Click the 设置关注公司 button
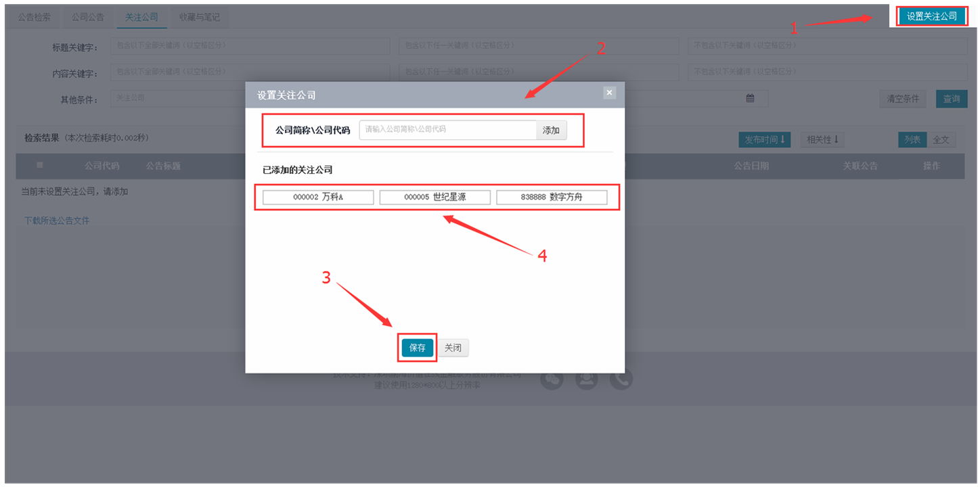The height and width of the screenshot is (487, 980). [932, 16]
